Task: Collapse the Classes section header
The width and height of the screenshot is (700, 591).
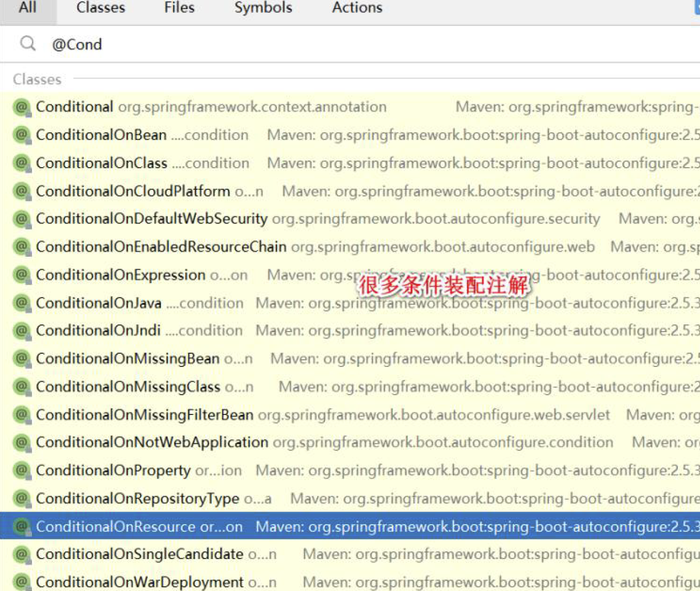Action: 36,79
